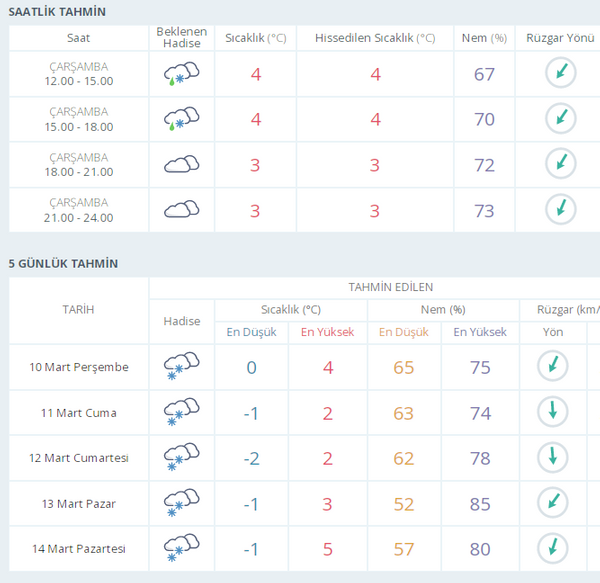Click the snow icon for 13 Mart Pazar

pos(181,503)
